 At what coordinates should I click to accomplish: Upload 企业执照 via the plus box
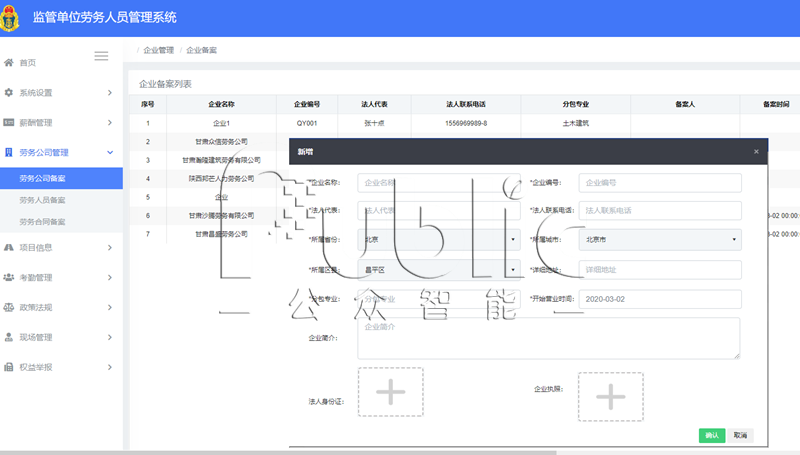point(610,397)
